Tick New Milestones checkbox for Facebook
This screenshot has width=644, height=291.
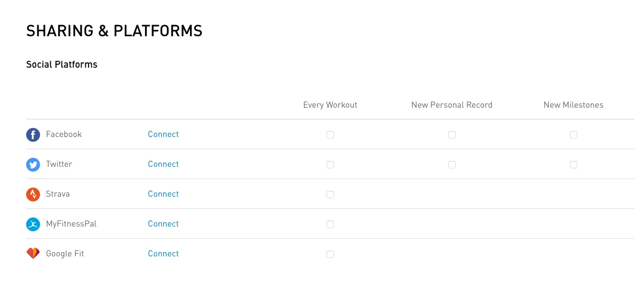[x=574, y=135]
